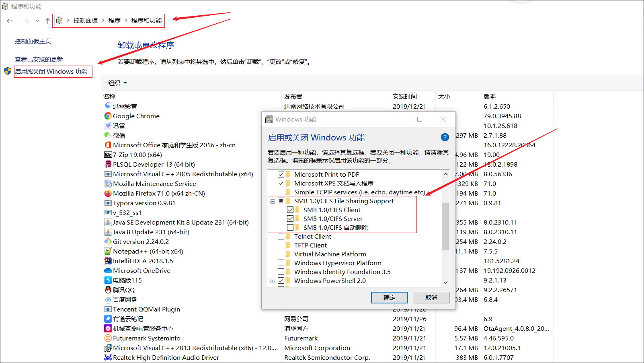644x363 pixels.
Task: Click the Microsoft OneDrive cloud icon
Action: [108, 270]
